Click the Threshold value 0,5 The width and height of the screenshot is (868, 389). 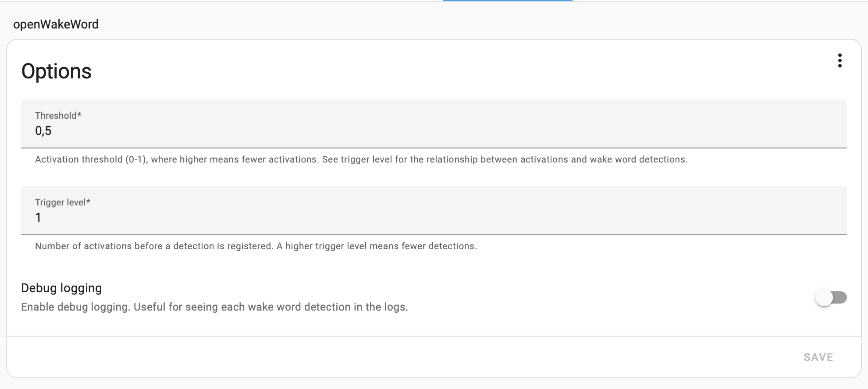pos(43,131)
